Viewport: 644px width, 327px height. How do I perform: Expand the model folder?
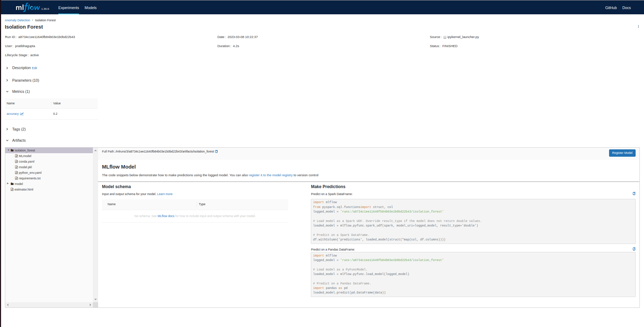8,184
